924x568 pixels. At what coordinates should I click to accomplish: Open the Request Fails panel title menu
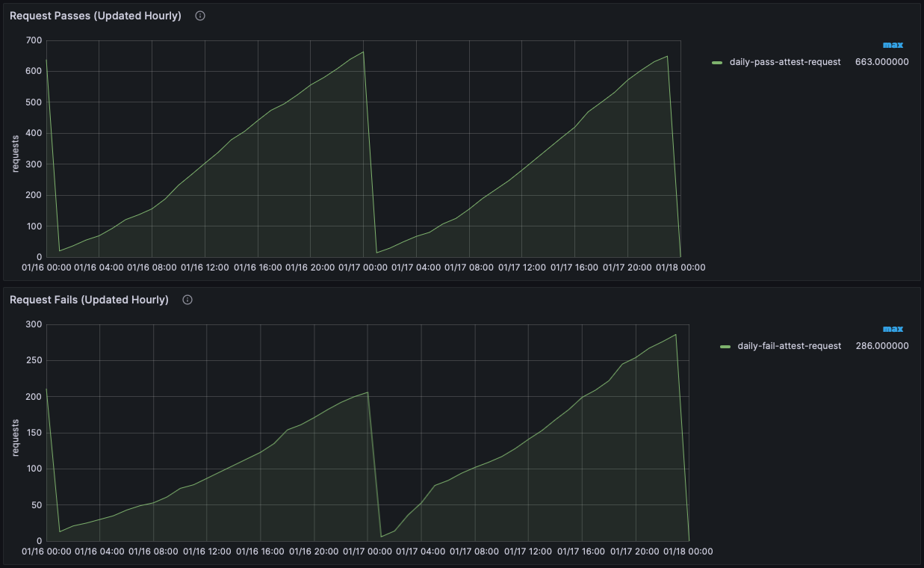(x=89, y=300)
